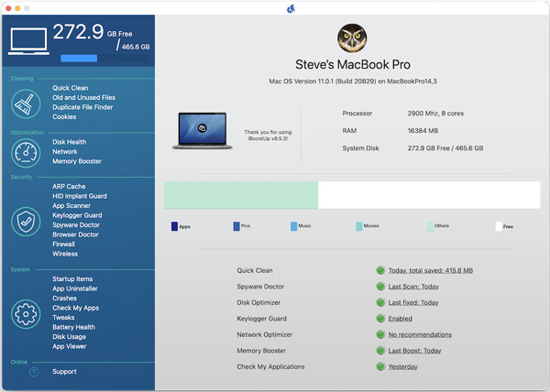Open Quick Clean in sidebar
550x392 pixels.
click(x=71, y=88)
